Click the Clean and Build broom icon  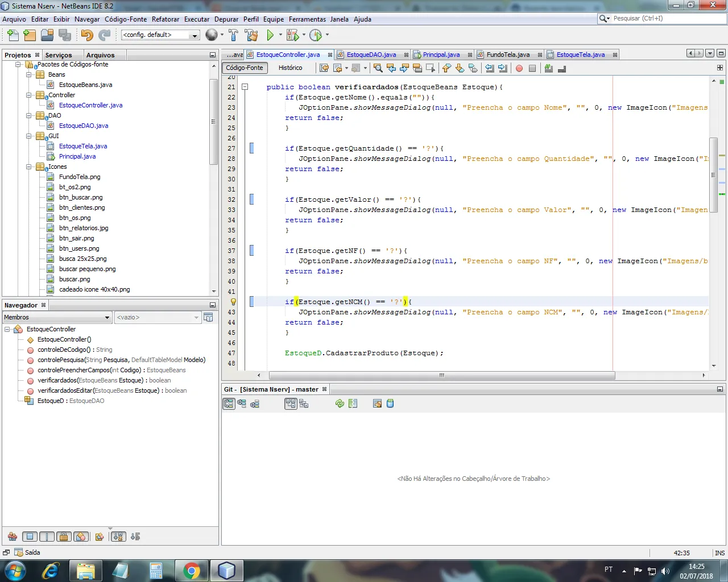pos(251,35)
